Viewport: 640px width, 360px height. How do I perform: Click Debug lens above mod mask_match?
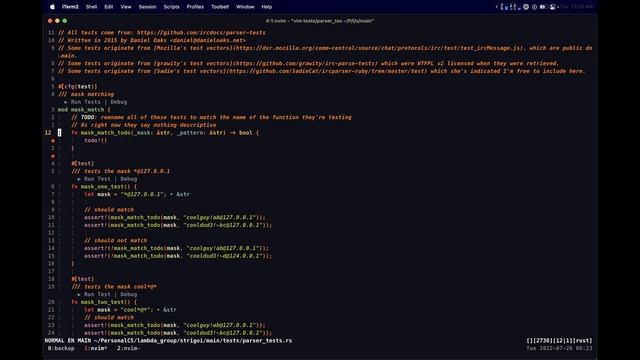(119, 102)
